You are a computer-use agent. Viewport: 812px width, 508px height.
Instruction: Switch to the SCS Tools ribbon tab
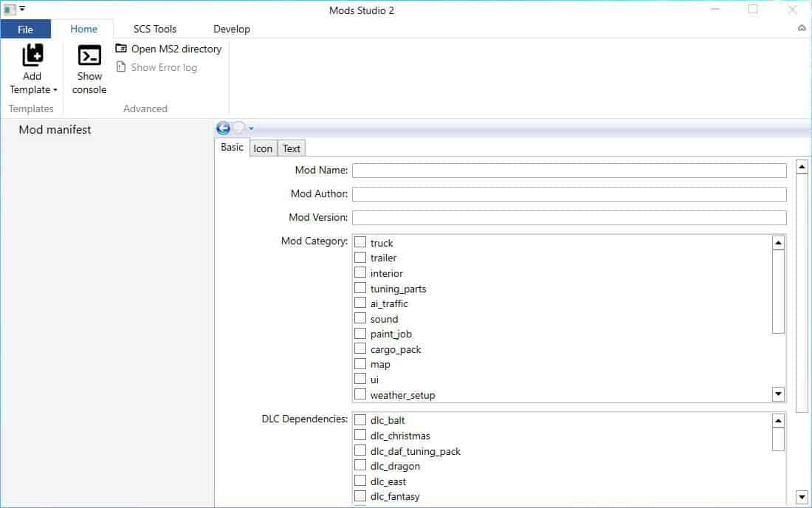tap(154, 29)
